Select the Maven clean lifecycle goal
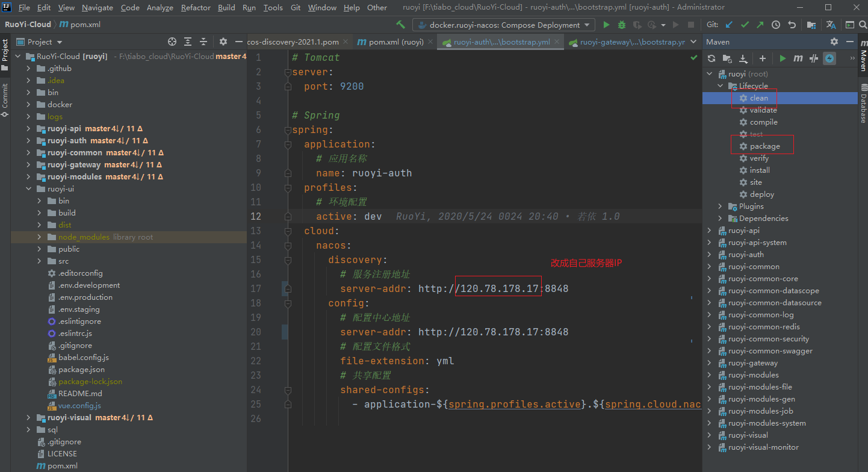The width and height of the screenshot is (868, 472). click(x=758, y=98)
